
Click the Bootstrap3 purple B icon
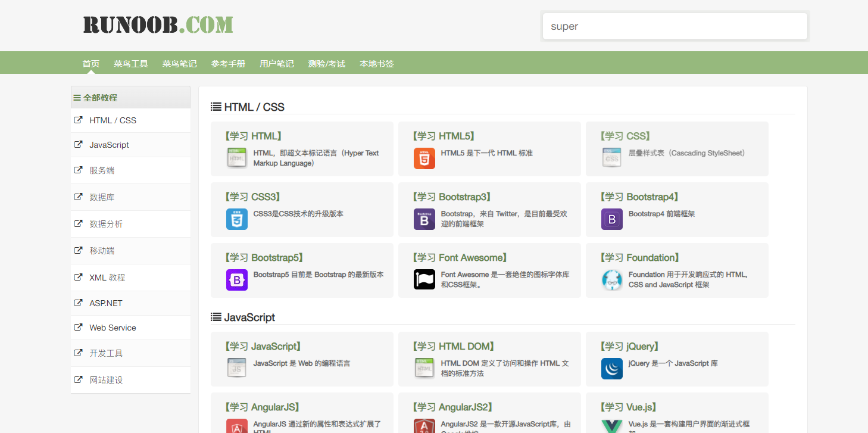424,219
